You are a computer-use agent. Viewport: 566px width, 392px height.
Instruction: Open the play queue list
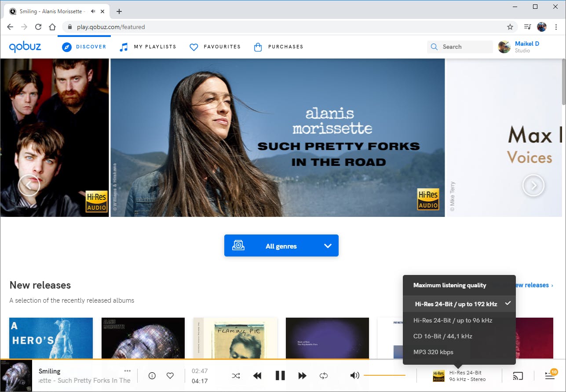(x=550, y=376)
